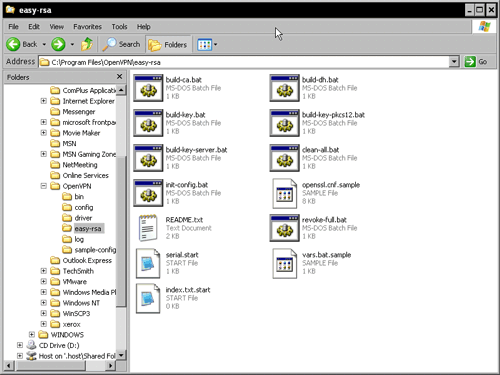500x375 pixels.
Task: Select the README.txt document icon
Action: (148, 228)
